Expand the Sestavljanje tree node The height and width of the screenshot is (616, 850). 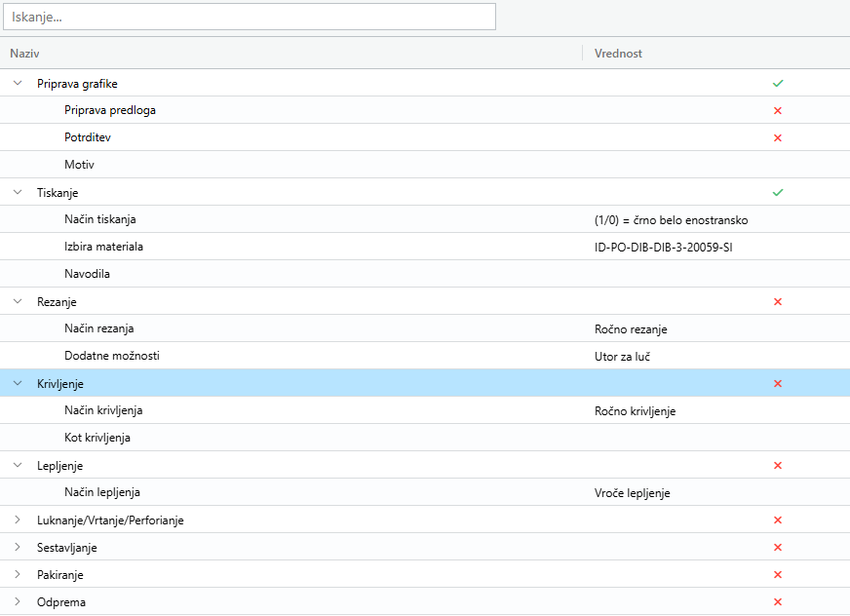[17, 548]
